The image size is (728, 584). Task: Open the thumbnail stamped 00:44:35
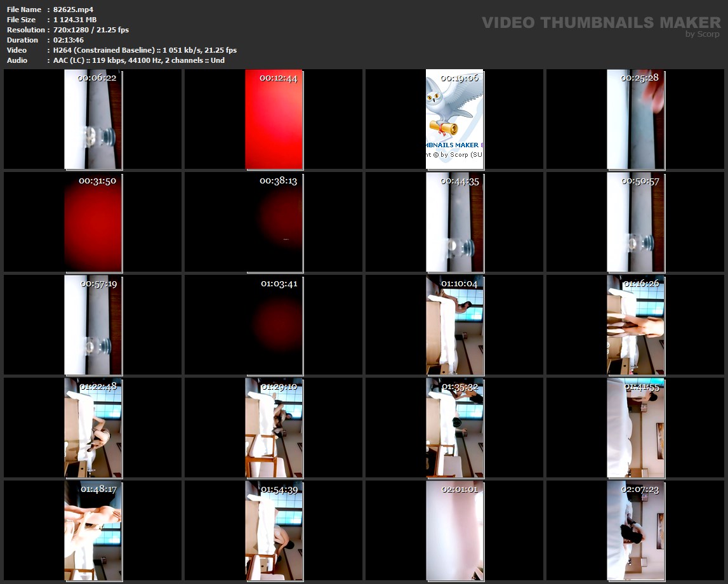click(x=454, y=222)
